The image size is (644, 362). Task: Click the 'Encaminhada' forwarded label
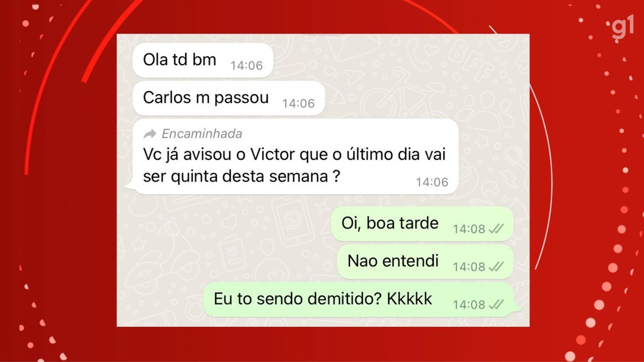coord(202,134)
